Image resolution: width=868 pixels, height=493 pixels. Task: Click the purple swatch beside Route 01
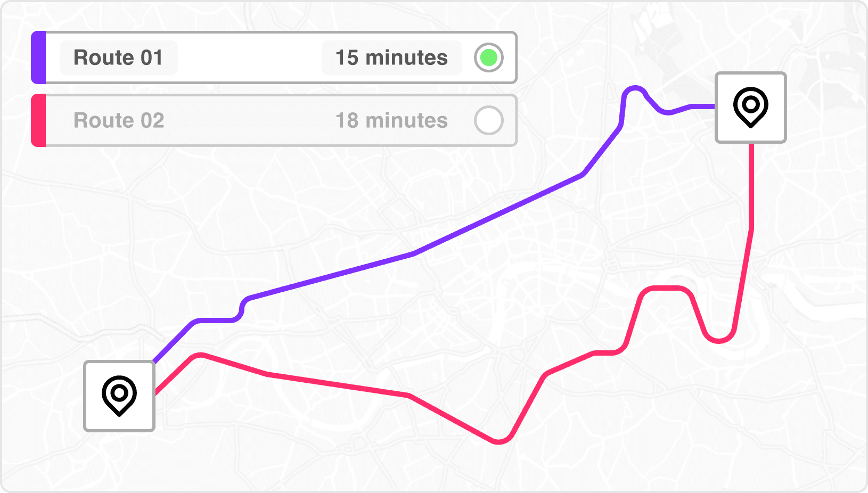pos(38,57)
